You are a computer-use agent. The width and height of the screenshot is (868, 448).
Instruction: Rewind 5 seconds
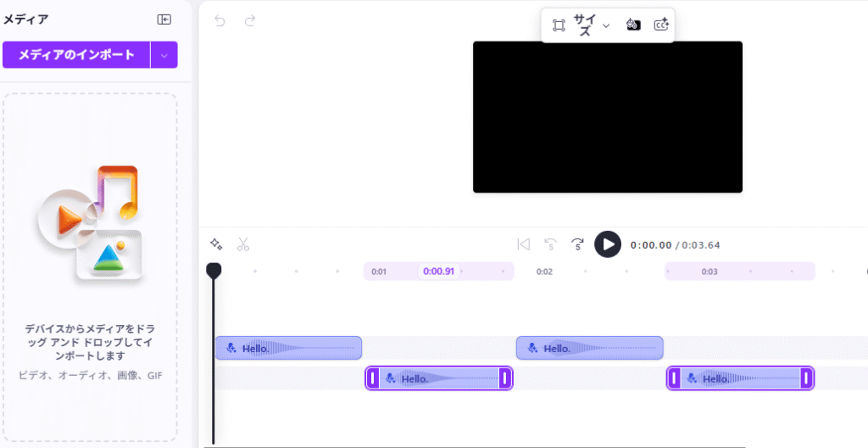(x=550, y=244)
